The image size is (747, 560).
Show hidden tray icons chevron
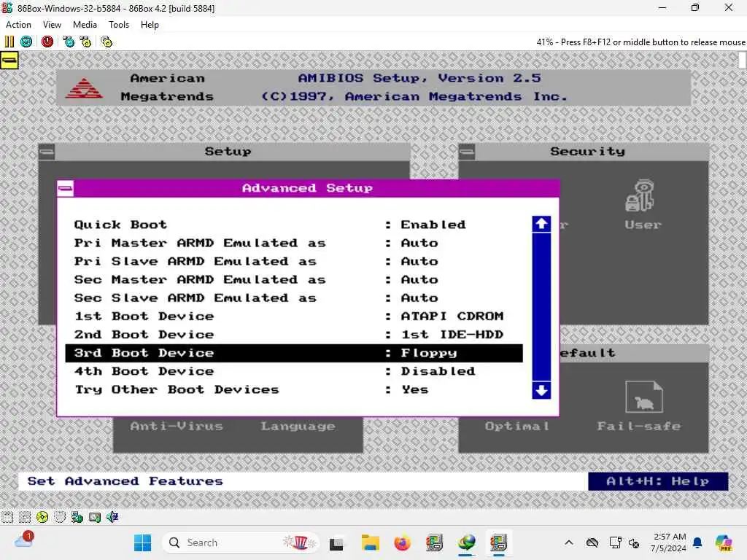pos(569,542)
